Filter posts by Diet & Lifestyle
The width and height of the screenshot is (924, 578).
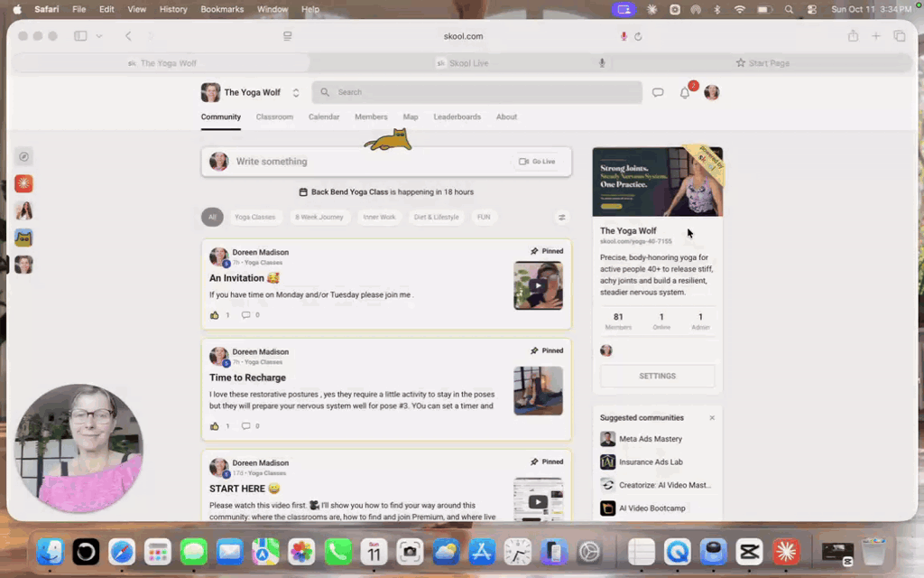pos(437,217)
